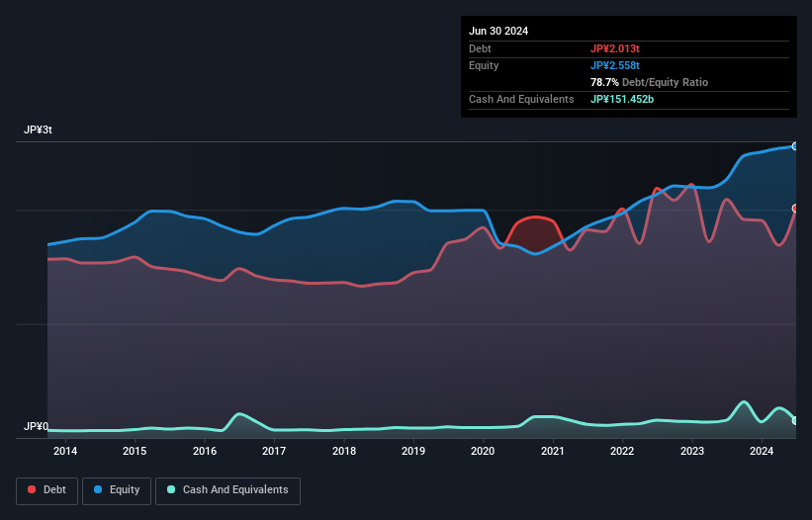The height and width of the screenshot is (520, 812).
Task: Select the Cash endpoint marker at chart right
Action: 795,421
